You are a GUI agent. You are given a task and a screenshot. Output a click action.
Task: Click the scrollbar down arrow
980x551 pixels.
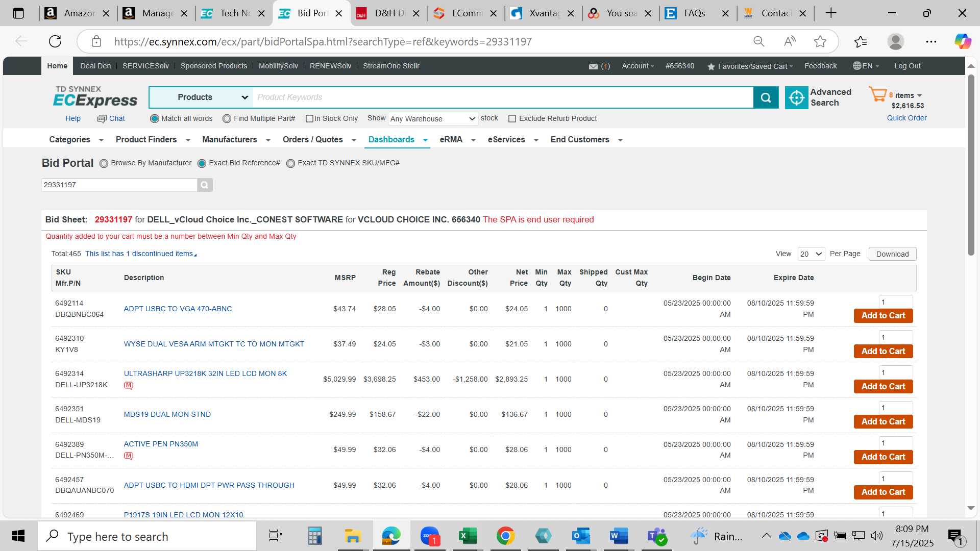[x=971, y=508]
